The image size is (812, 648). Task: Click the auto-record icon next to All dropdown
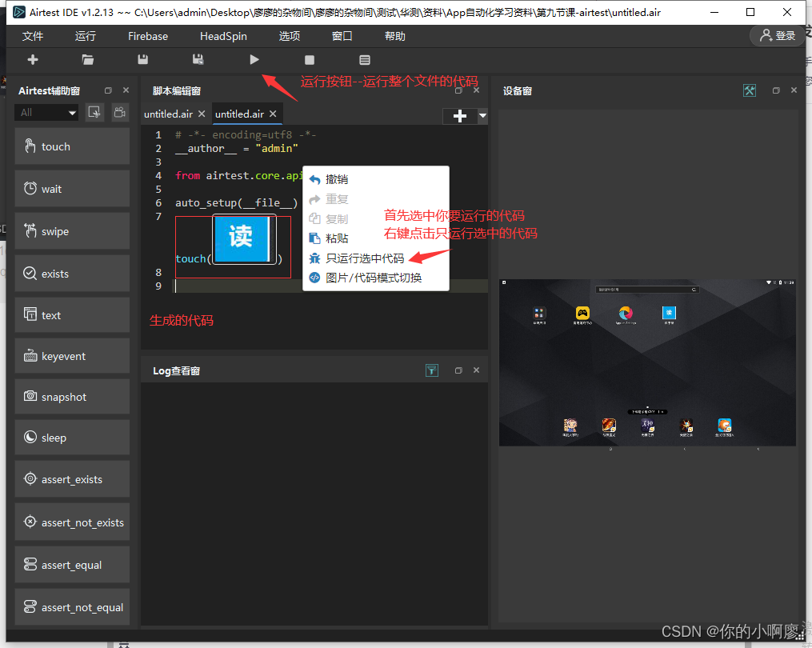pyautogui.click(x=94, y=113)
